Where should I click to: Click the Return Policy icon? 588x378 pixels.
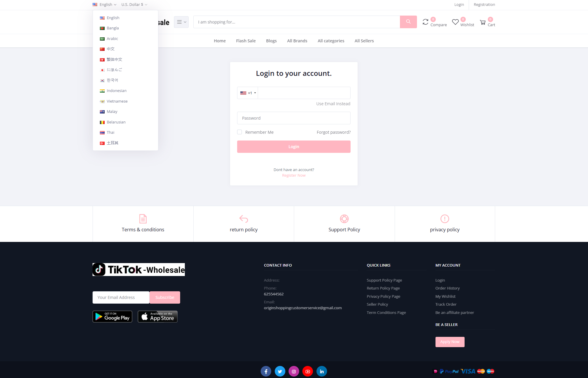tap(243, 219)
